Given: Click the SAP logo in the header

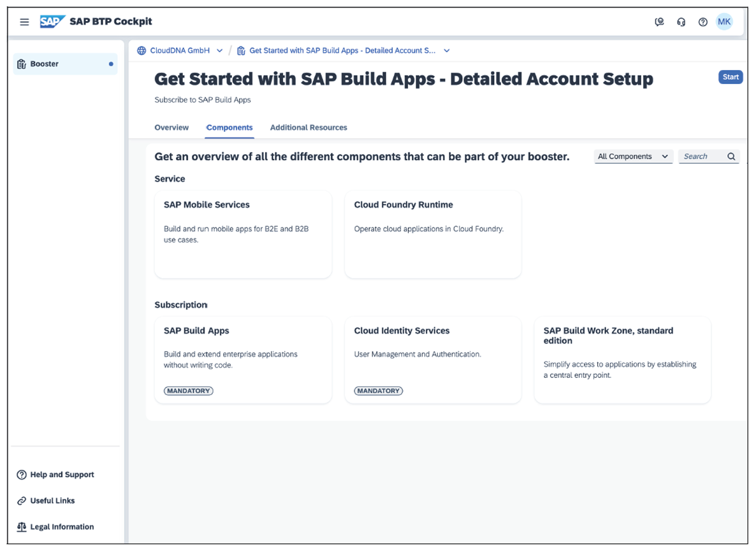Looking at the screenshot, I should (51, 21).
